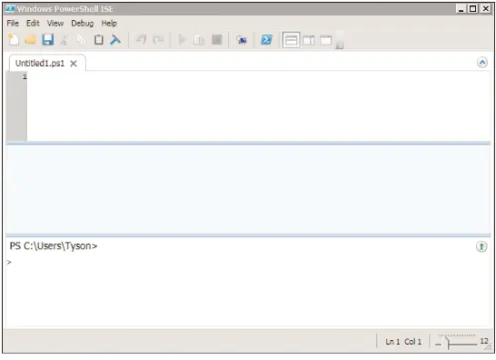
Task: Click the line number 1 in the gutter
Action: pos(24,77)
